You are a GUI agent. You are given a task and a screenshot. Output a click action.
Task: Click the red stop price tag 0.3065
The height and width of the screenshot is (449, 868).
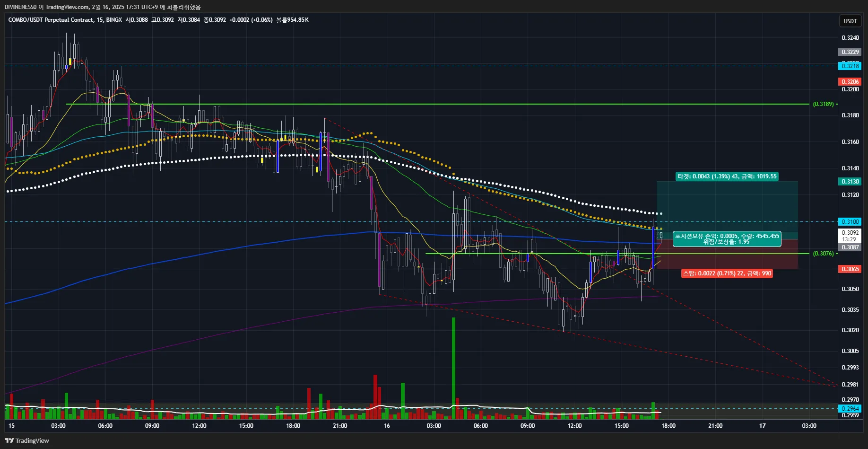[850, 269]
